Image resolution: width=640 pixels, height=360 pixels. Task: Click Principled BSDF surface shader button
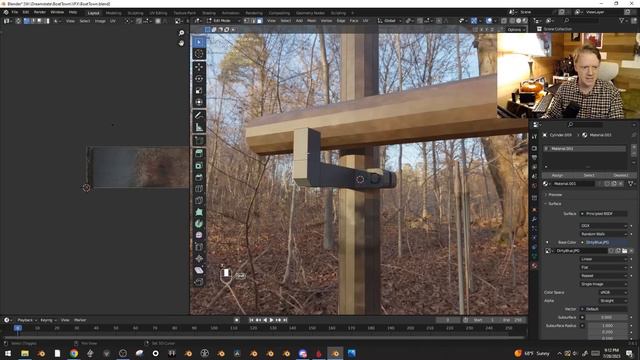pyautogui.click(x=604, y=214)
